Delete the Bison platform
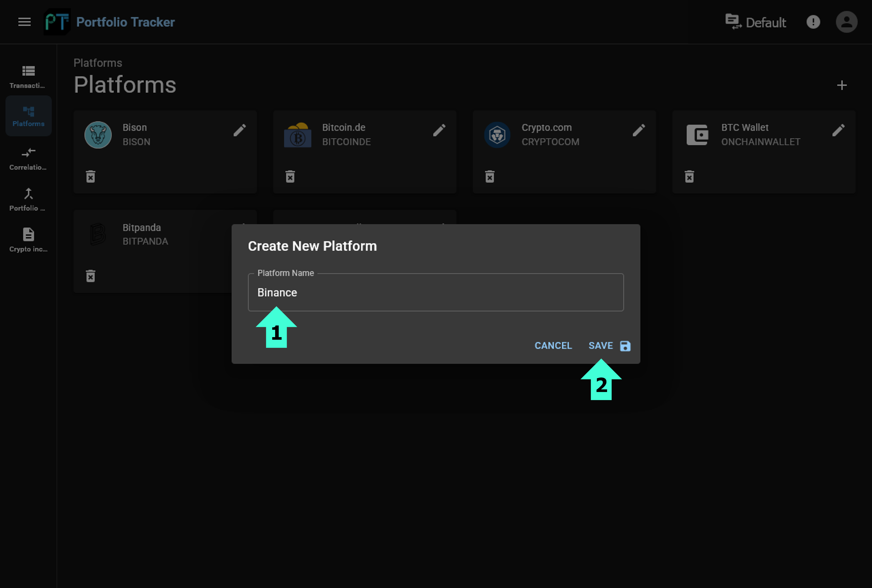This screenshot has height=588, width=872. 90,176
